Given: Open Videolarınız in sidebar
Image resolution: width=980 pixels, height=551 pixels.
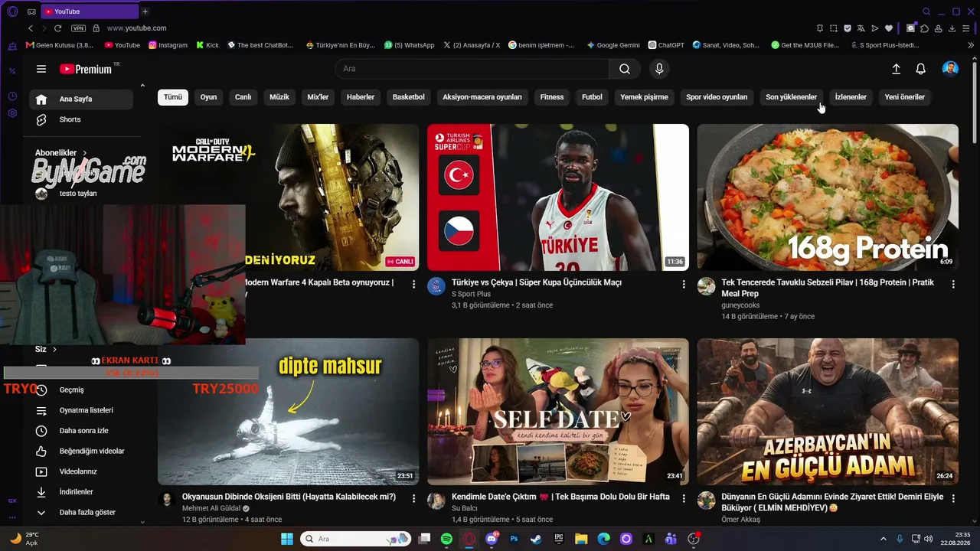Looking at the screenshot, I should [81, 471].
